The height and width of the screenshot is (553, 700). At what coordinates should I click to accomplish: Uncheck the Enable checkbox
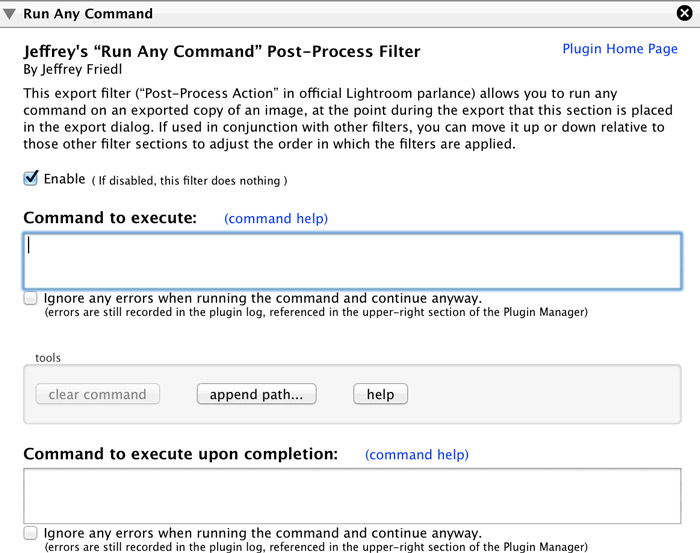(31, 179)
